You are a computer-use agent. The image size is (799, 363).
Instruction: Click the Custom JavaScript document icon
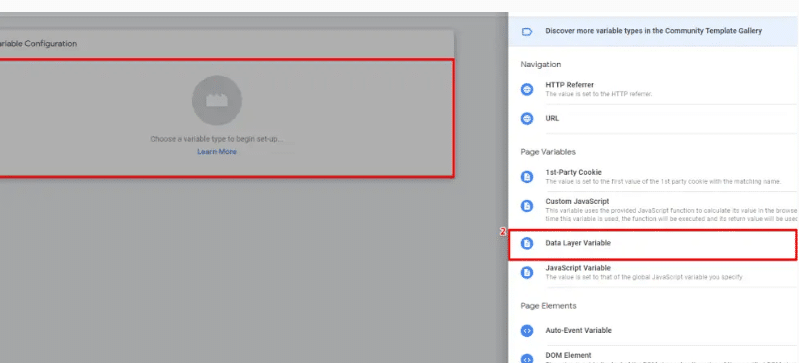[x=527, y=206]
